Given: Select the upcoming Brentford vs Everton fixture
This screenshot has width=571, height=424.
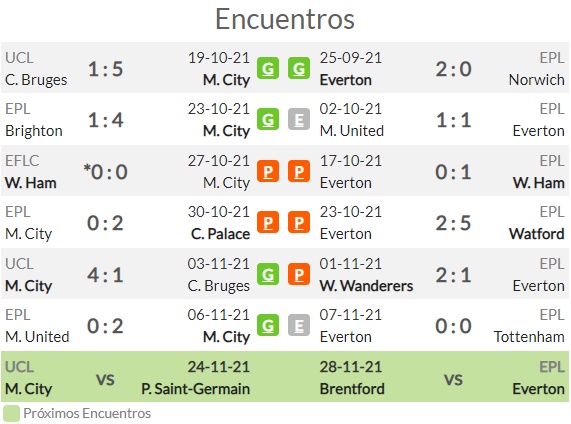Looking at the screenshot, I should tap(442, 377).
